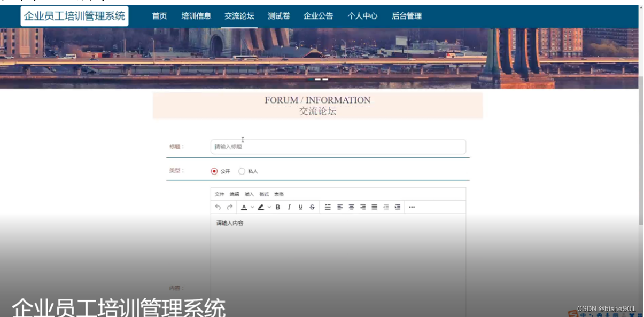Open the 表格 editor menu
The image size is (644, 317).
[x=279, y=194]
